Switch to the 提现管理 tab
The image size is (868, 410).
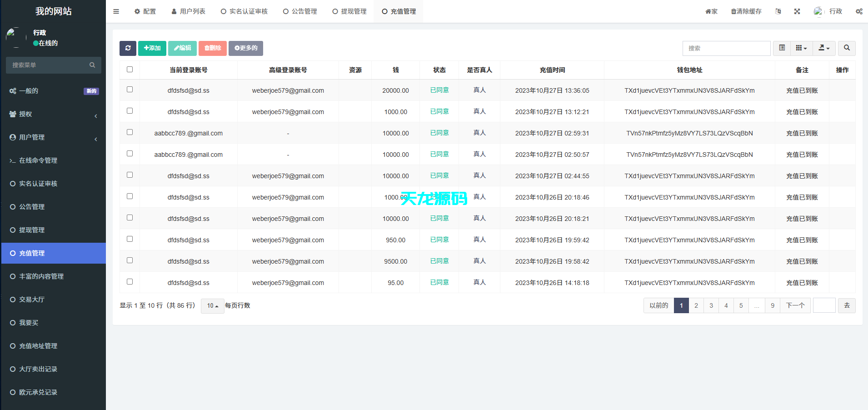click(349, 11)
